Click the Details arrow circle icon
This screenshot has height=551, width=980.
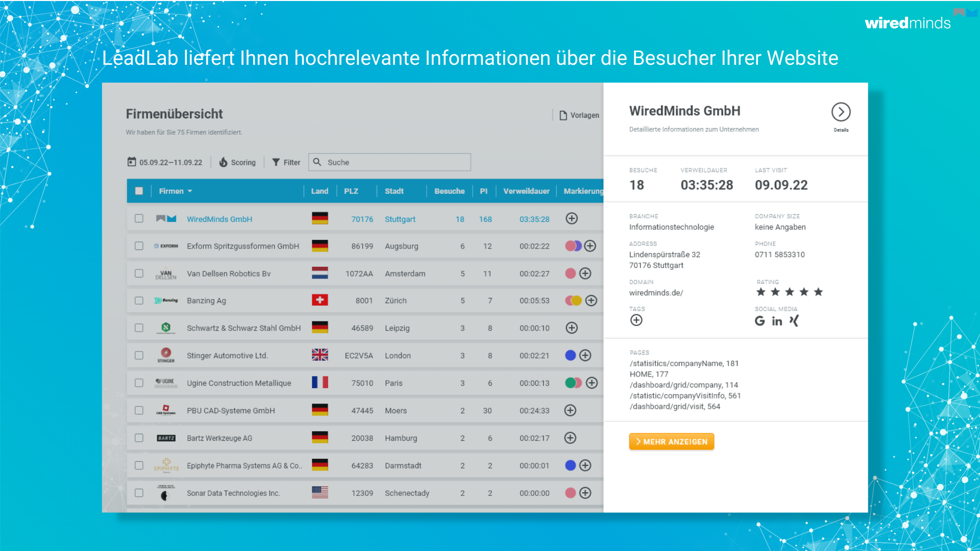coord(841,112)
